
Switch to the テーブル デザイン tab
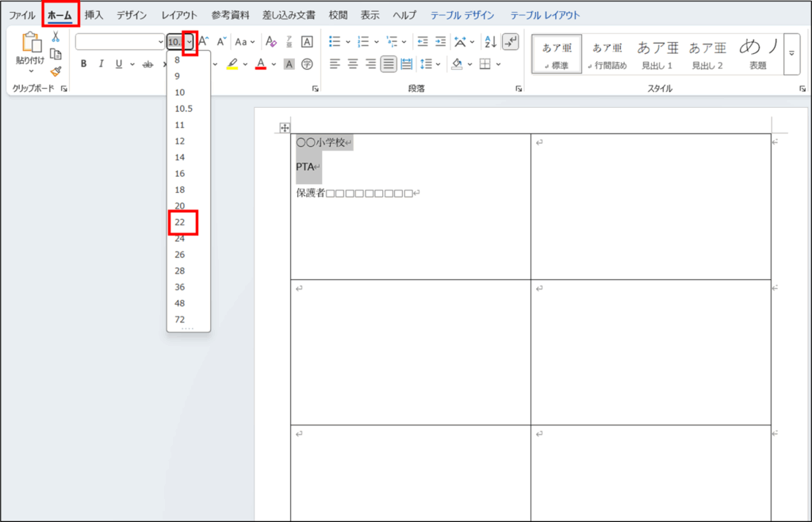click(x=462, y=16)
